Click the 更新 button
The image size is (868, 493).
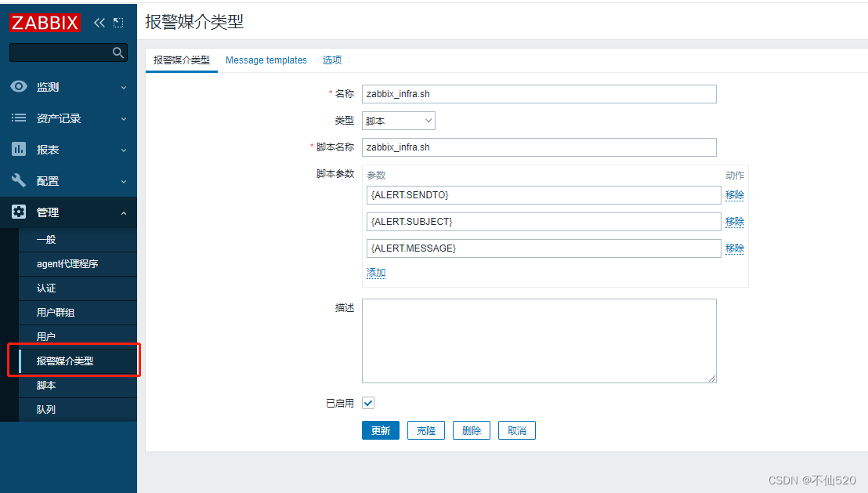point(381,430)
